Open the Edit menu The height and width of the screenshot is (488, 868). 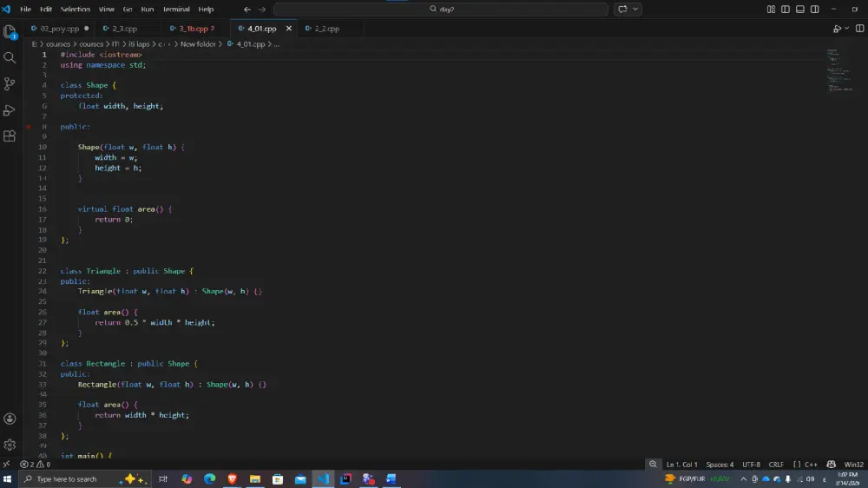pos(46,10)
